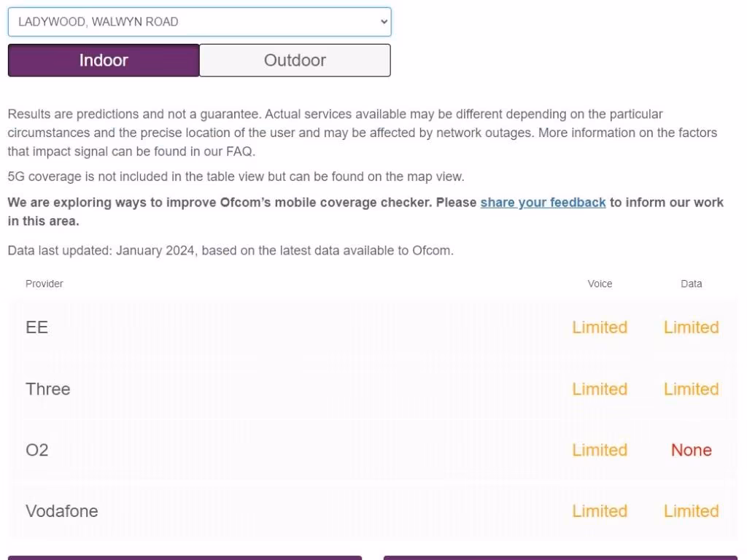Select the EE provider row label
Image resolution: width=747 pixels, height=560 pixels.
pos(37,327)
